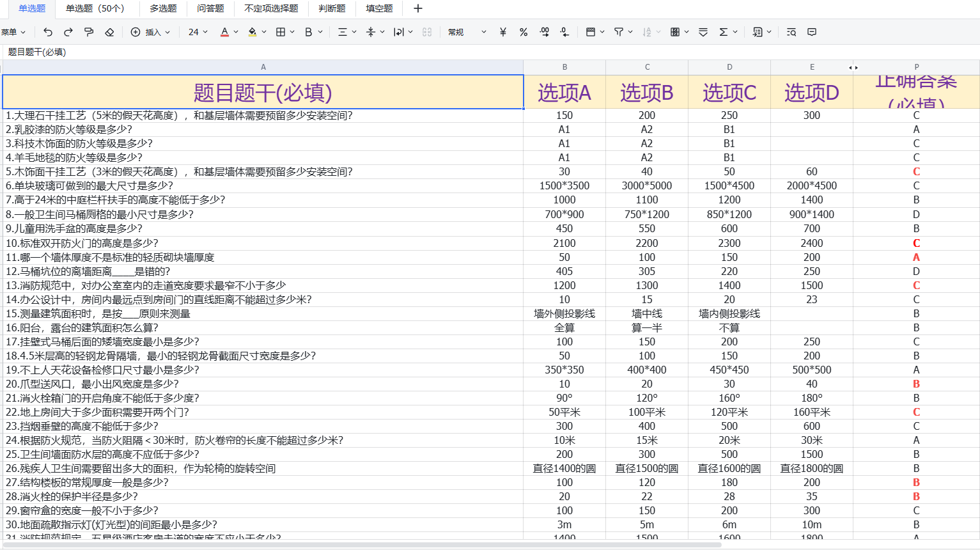Click the import data sheet icon
The width and height of the screenshot is (980, 550).
coord(758,32)
